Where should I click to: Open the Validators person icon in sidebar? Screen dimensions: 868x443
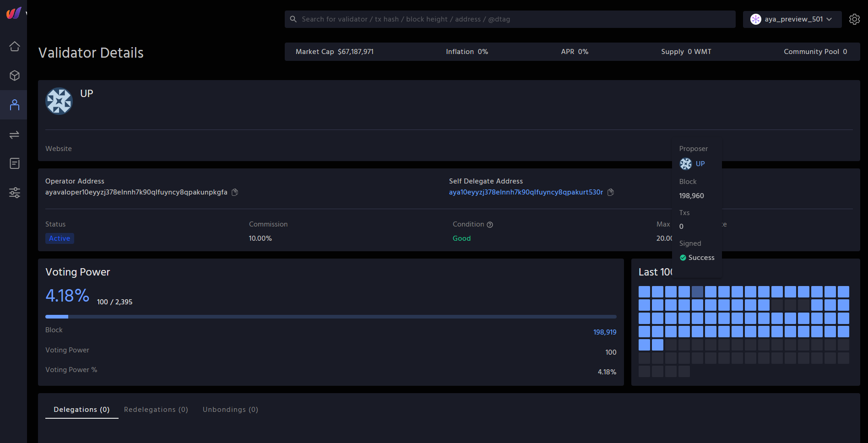point(14,105)
